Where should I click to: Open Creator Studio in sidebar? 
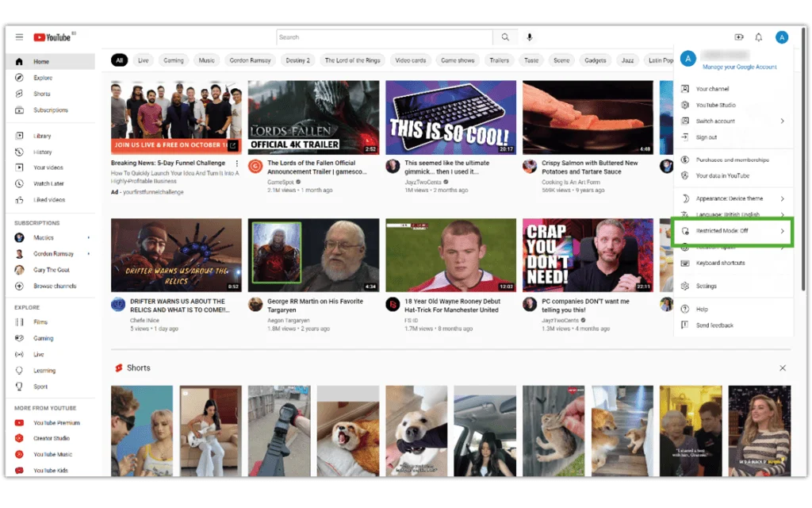[x=51, y=438]
